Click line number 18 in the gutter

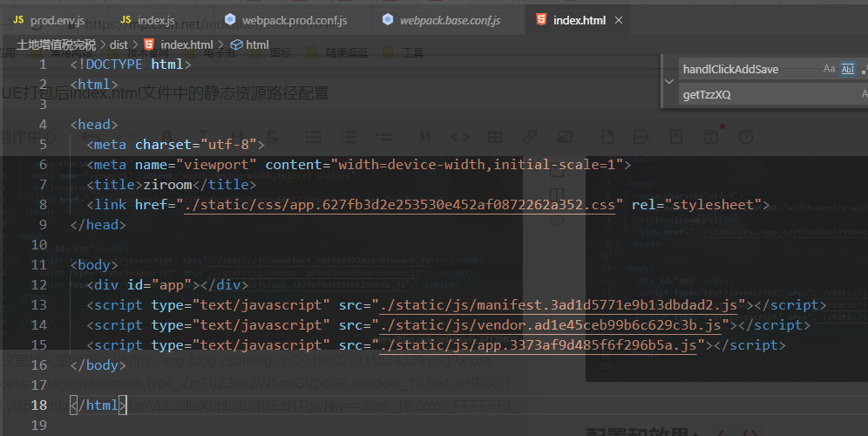tap(38, 405)
